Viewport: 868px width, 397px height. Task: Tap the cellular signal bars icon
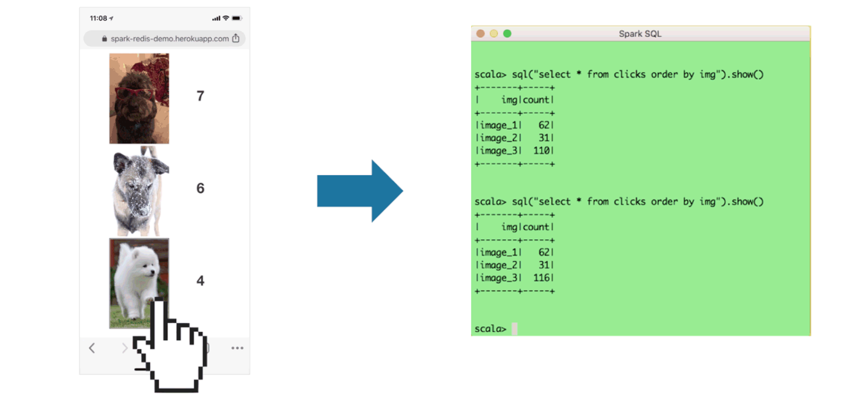tap(216, 18)
